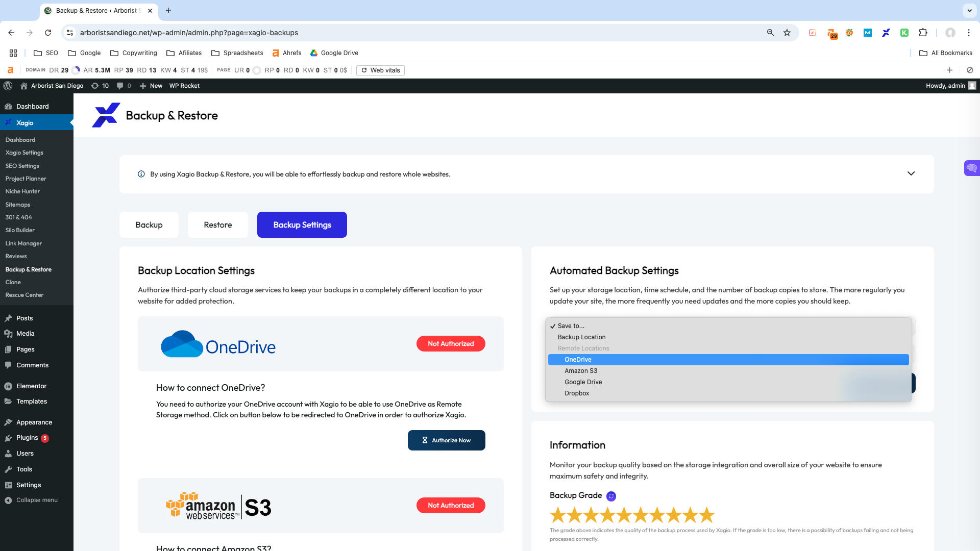Open the browser extensions puzzle icon

click(x=923, y=33)
